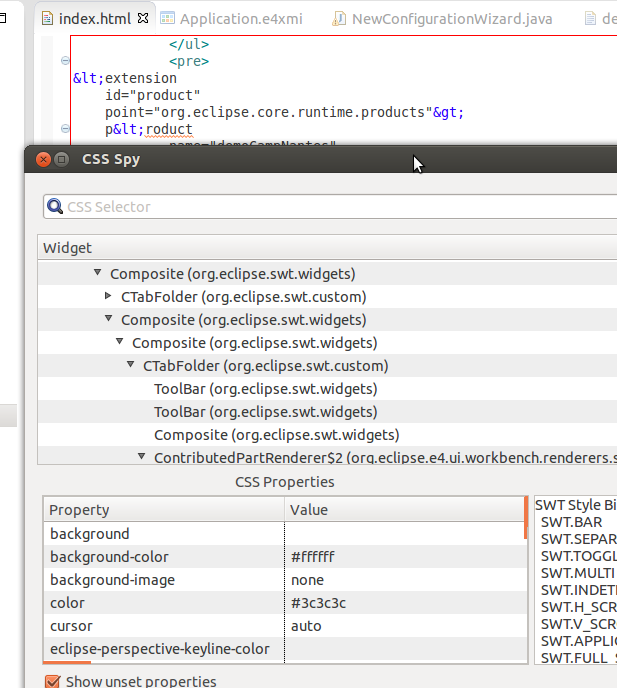Click the NewConfigurationWizard.java file icon
617x688 pixels.
[x=338, y=18]
